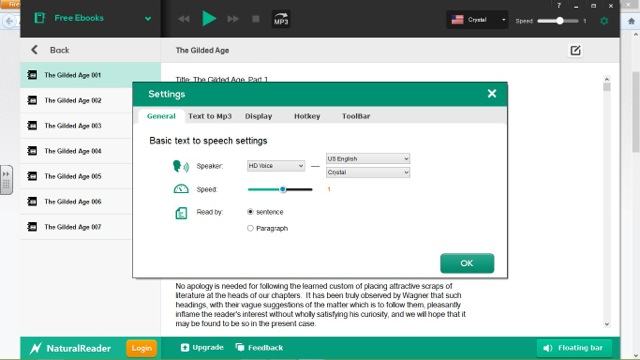
Task: Stop playback with the square stop icon
Action: [x=256, y=19]
